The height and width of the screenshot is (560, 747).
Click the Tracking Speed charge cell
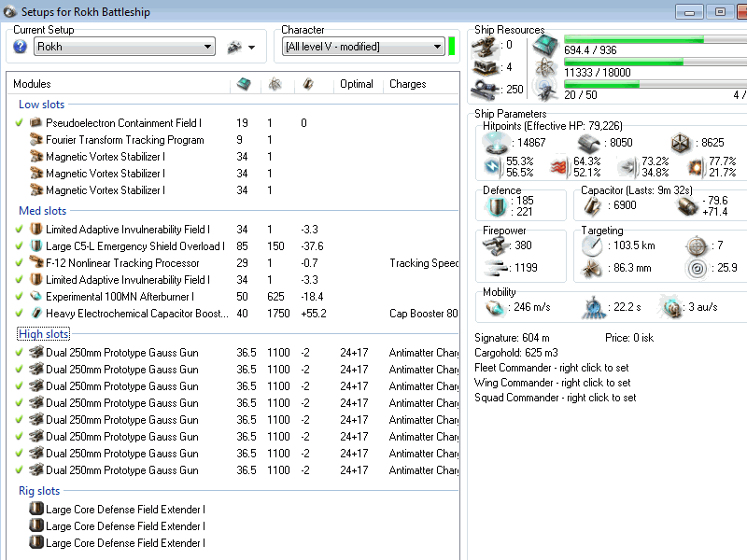pyautogui.click(x=424, y=263)
